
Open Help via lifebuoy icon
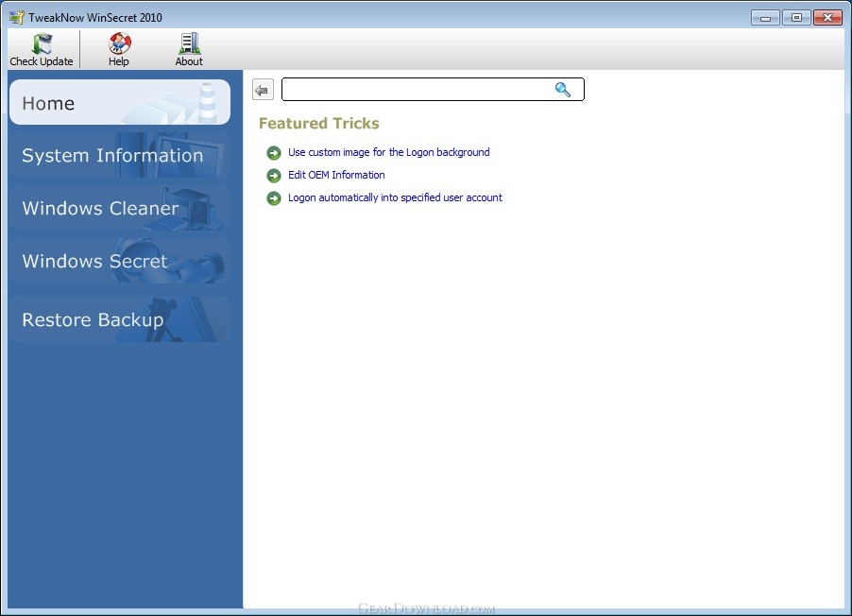(119, 43)
